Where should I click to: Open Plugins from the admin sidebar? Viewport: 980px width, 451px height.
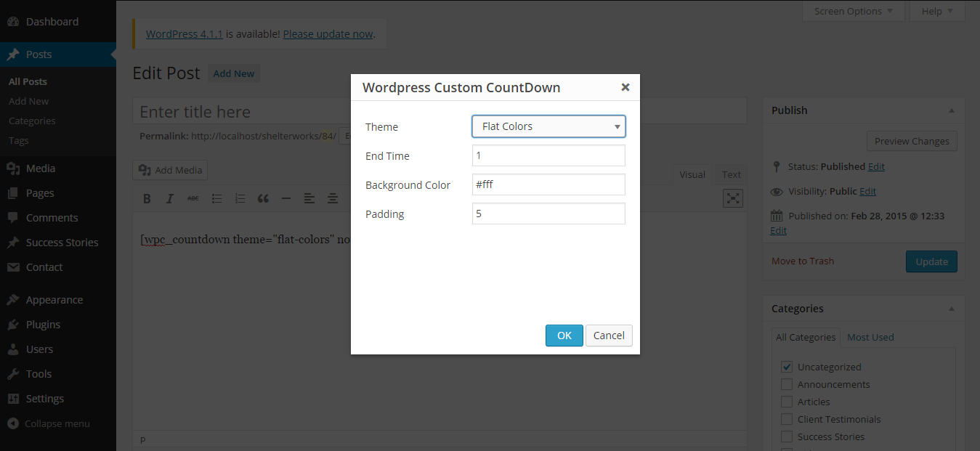43,325
